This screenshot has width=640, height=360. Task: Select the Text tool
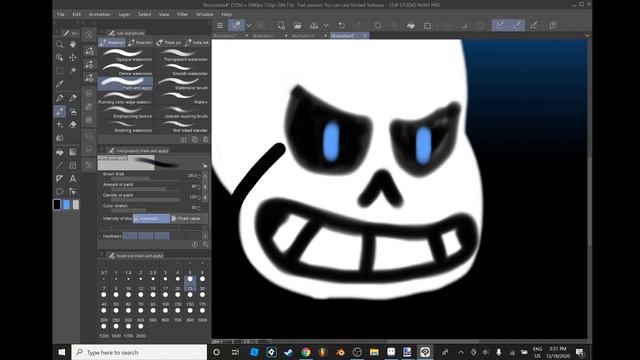click(73, 178)
